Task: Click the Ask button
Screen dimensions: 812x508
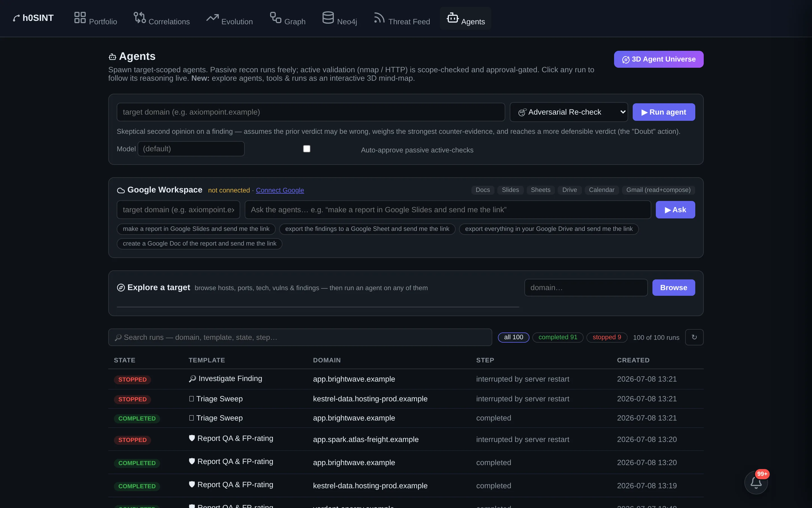Action: 676,210
